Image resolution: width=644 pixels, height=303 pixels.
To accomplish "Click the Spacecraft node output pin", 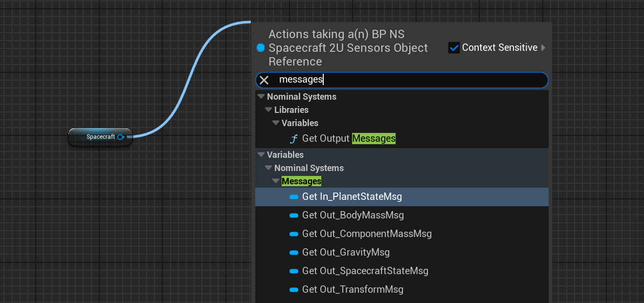I will click(120, 137).
